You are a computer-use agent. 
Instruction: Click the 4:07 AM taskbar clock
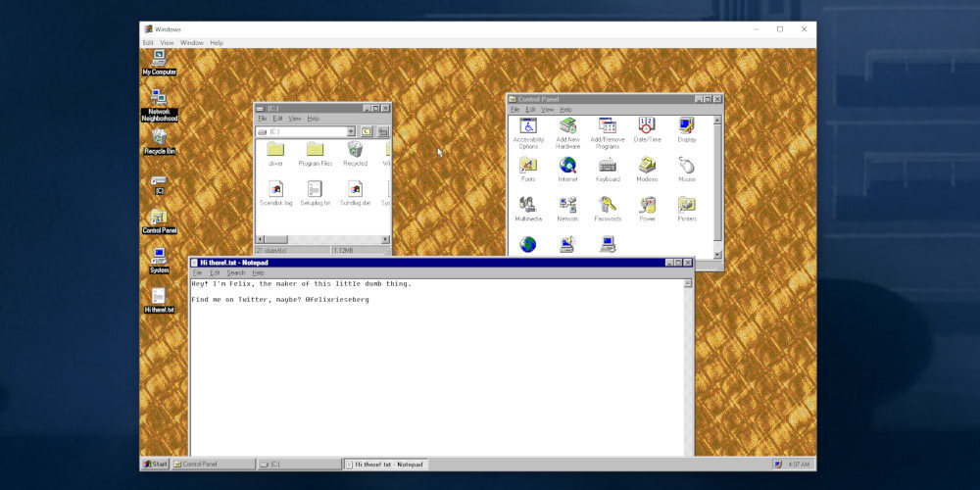click(x=799, y=465)
